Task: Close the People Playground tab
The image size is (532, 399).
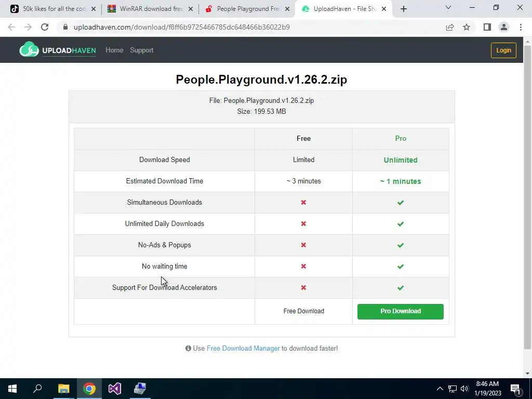Action: pyautogui.click(x=287, y=9)
